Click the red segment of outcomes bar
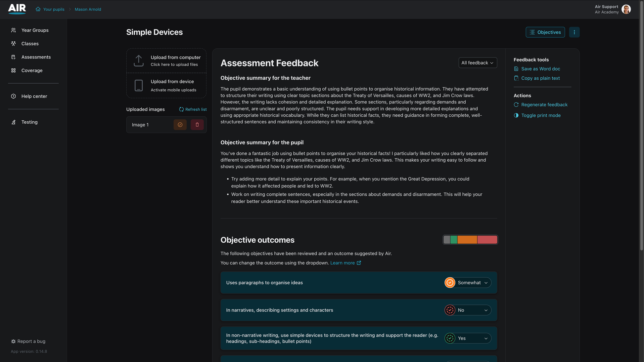The height and width of the screenshot is (362, 644). point(487,240)
